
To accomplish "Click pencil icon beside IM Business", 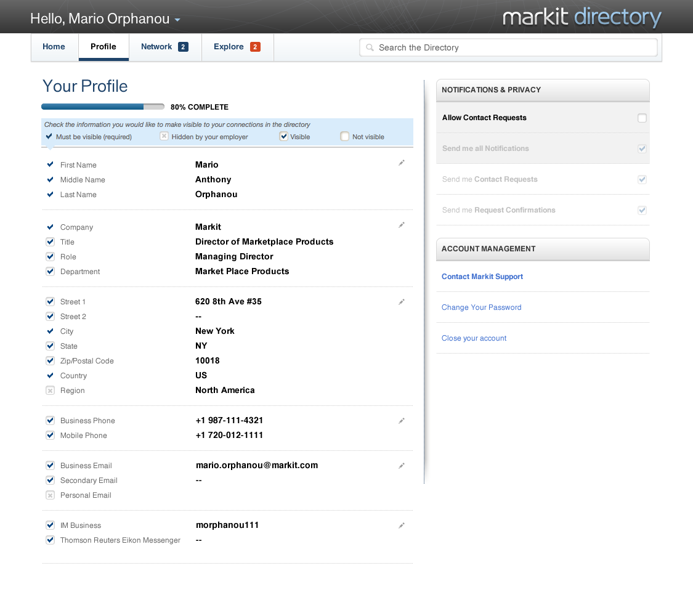I will [402, 525].
